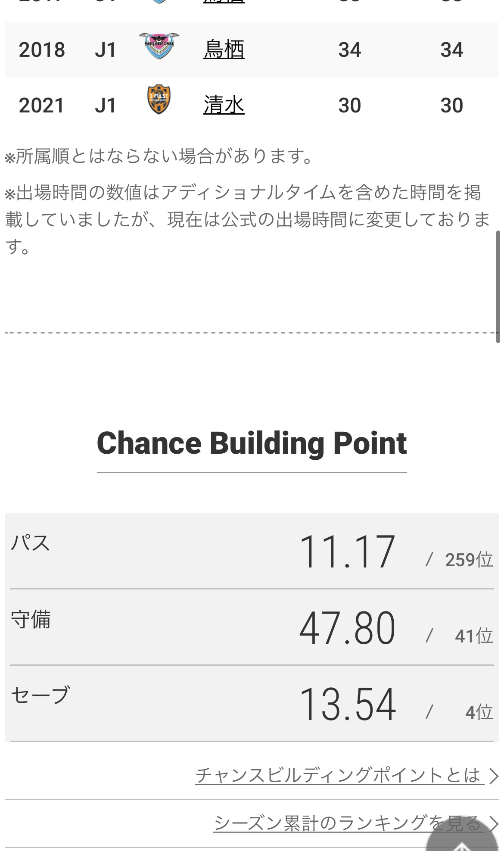
Task: Click the S-Pulse team crest
Action: (159, 100)
